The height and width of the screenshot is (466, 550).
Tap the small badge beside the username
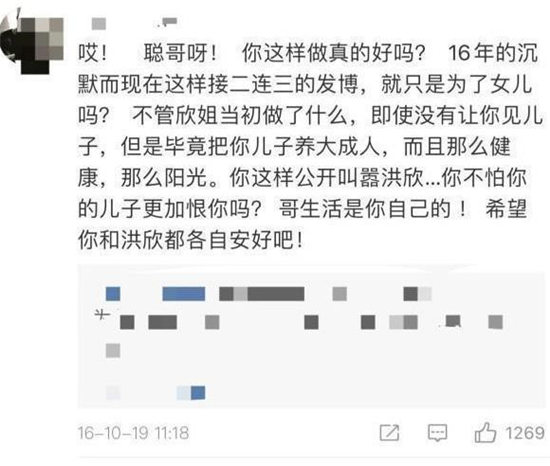168,22
